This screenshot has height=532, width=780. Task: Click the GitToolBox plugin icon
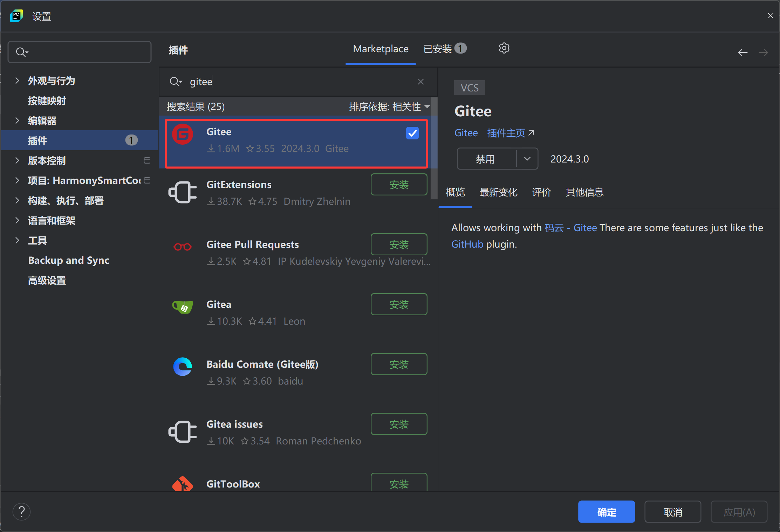(x=183, y=484)
